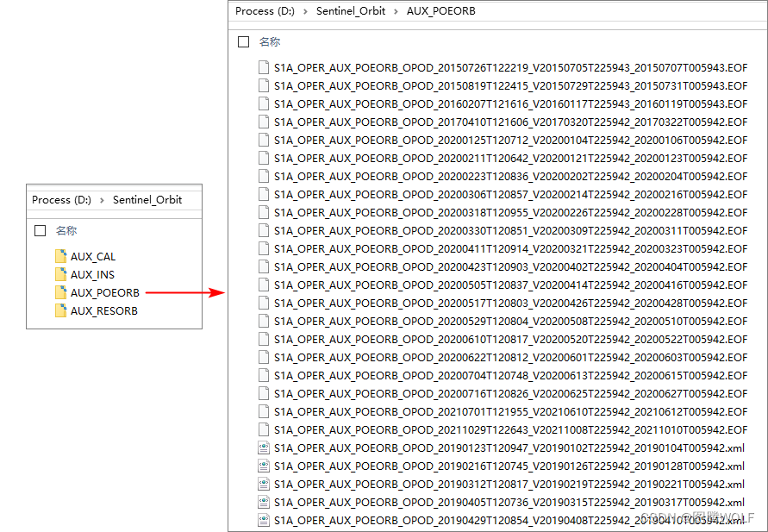Viewport: 768px width, 532px height.
Task: Select file name OPOD_20190405T120736 xml
Action: [509, 503]
